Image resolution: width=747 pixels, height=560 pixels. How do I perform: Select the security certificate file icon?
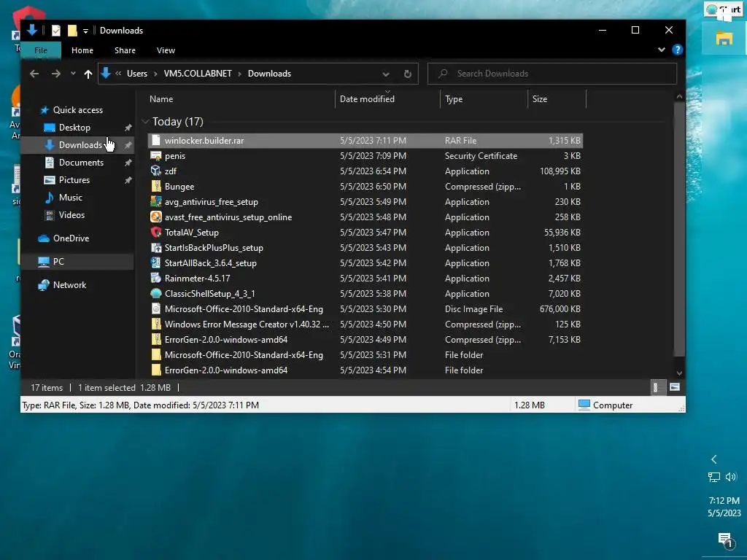[x=156, y=156]
